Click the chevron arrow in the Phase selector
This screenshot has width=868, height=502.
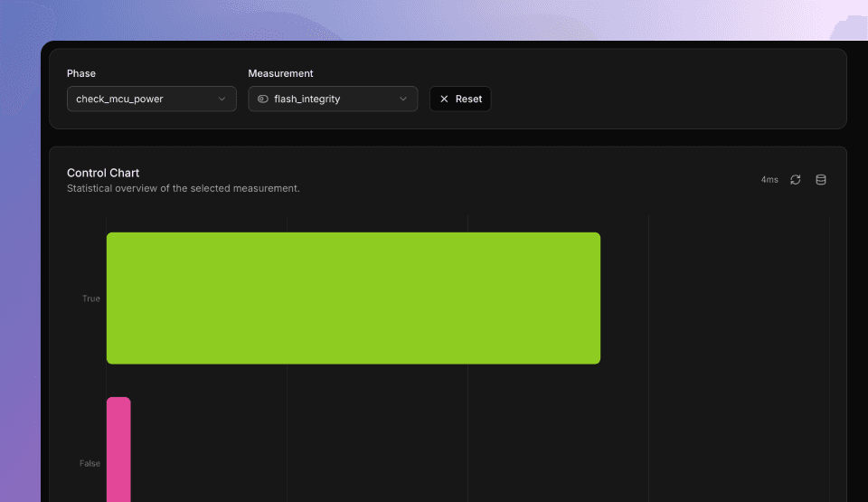(x=222, y=99)
